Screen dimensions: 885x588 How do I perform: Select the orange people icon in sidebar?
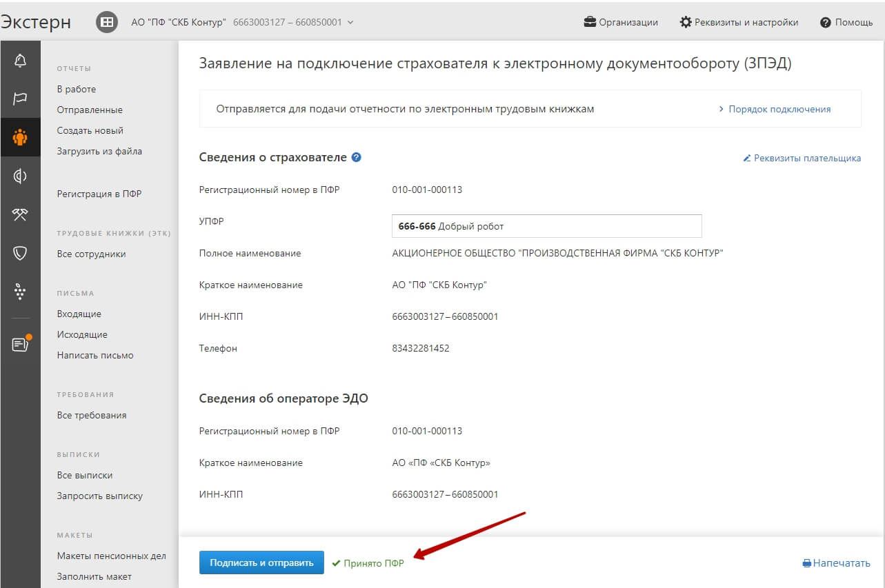(x=20, y=137)
